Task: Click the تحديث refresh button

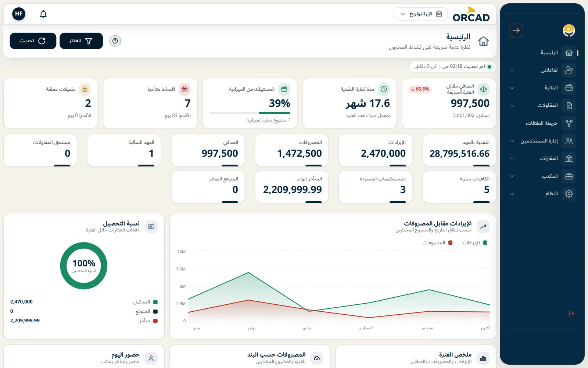Action: (x=33, y=41)
